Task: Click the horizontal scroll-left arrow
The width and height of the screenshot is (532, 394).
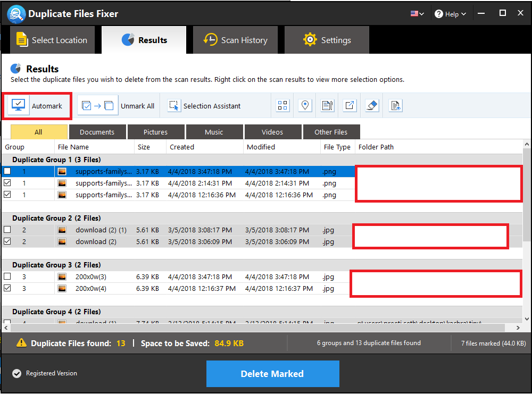Action: tap(6, 328)
